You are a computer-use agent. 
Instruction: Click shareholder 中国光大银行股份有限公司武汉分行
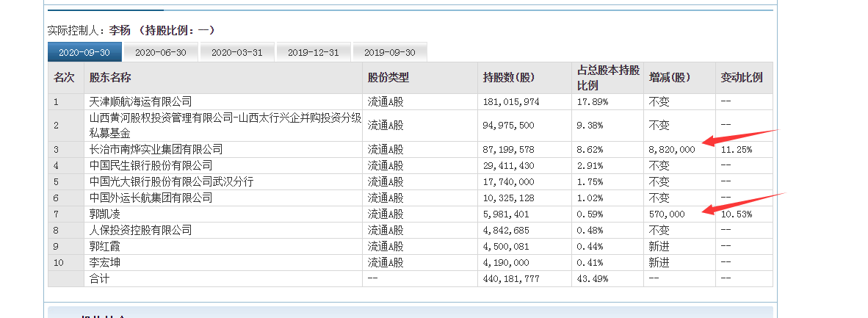[x=171, y=181]
